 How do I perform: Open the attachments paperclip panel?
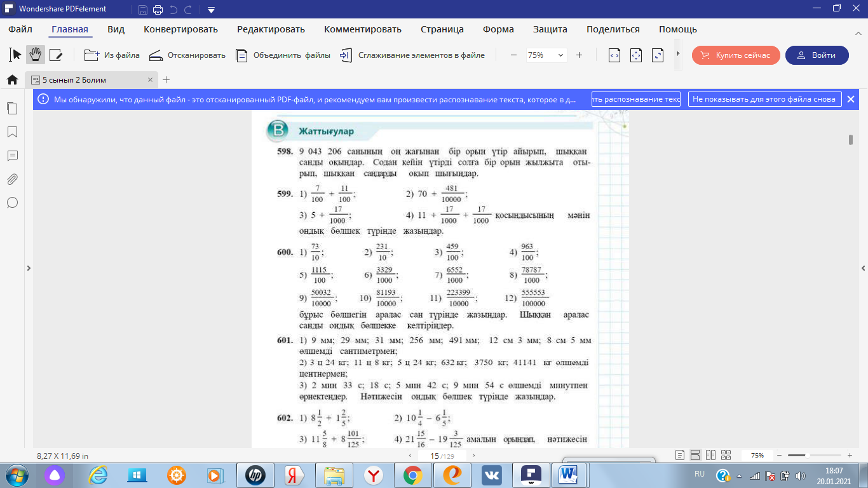[12, 179]
